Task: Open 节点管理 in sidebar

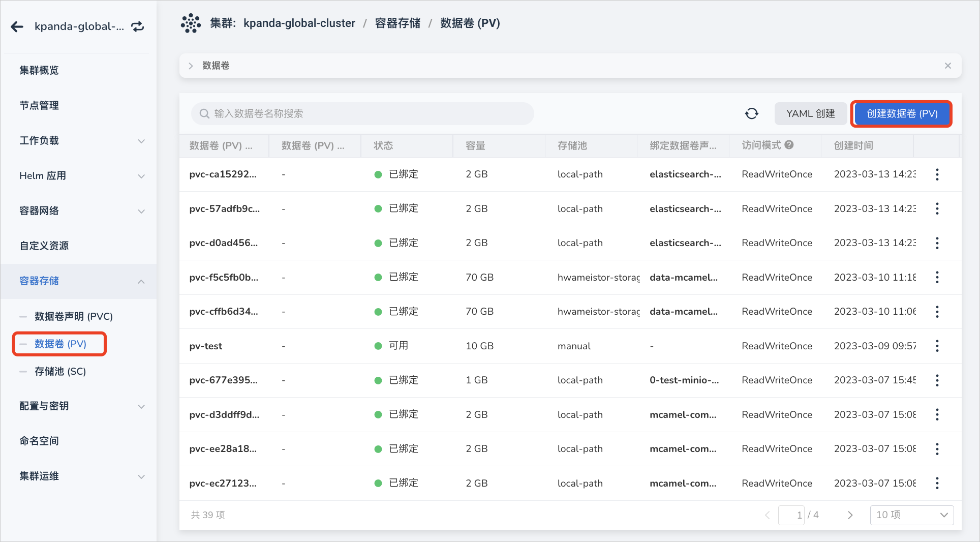Action: point(39,105)
